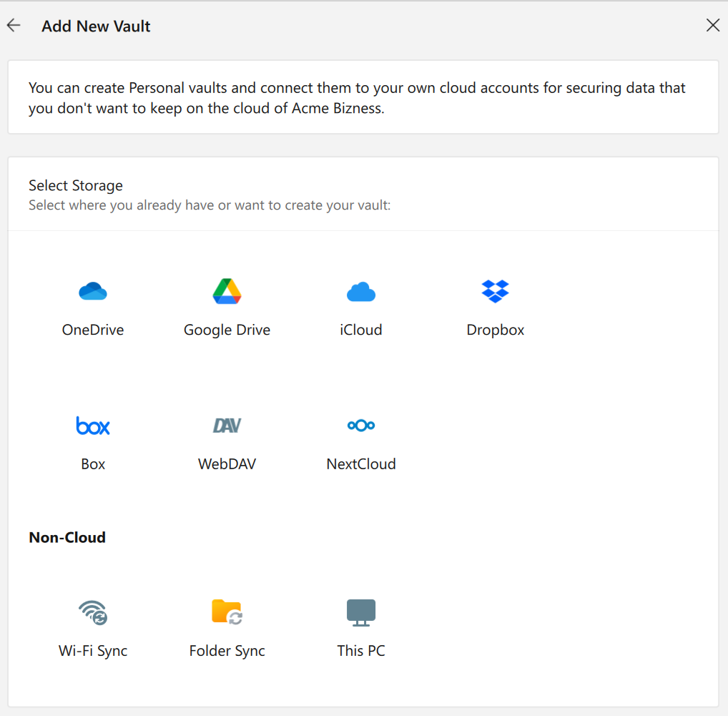Select the Folder Sync icon
Screen dimensions: 728x716
pos(227,612)
